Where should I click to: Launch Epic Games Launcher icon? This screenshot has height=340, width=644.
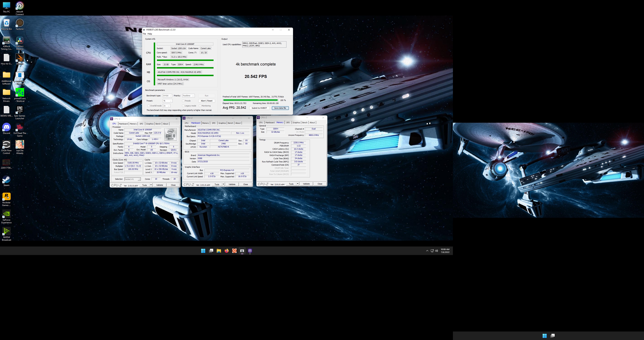20,112
